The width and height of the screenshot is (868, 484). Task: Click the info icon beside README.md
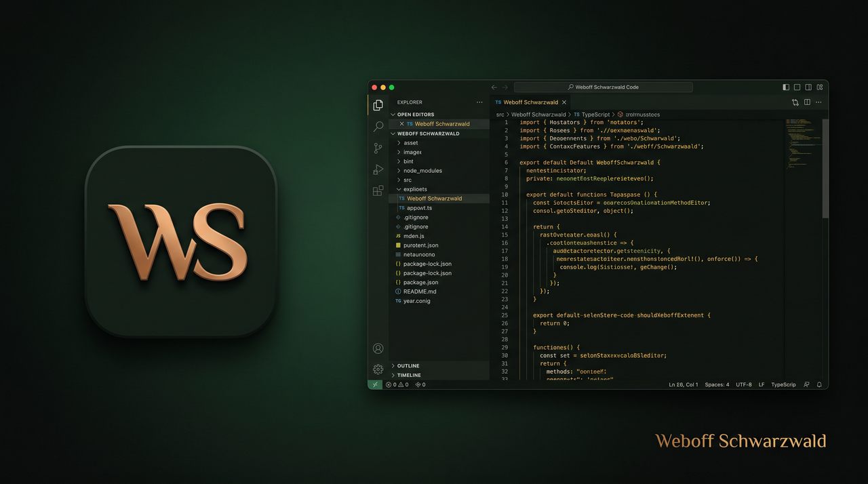(x=398, y=291)
